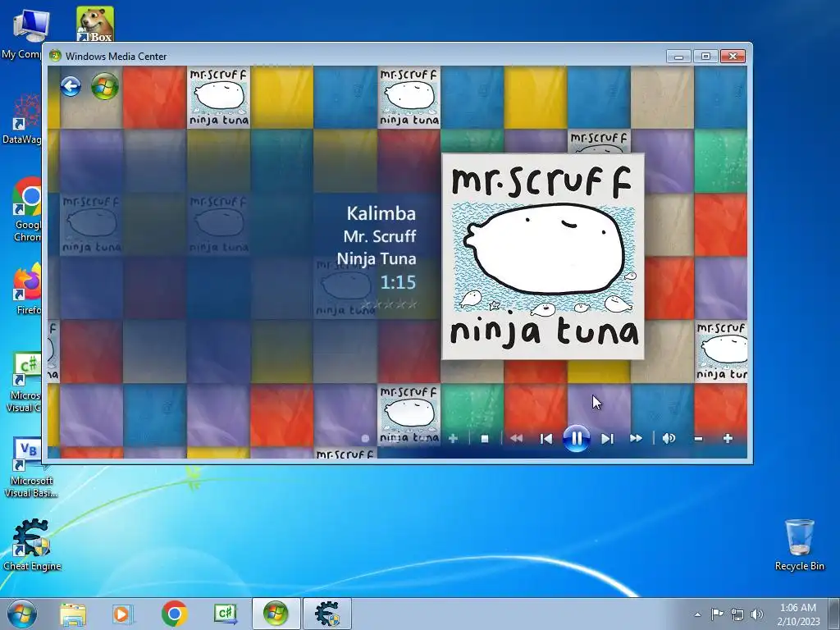Show hidden system tray icons
840x630 pixels.
coord(697,614)
